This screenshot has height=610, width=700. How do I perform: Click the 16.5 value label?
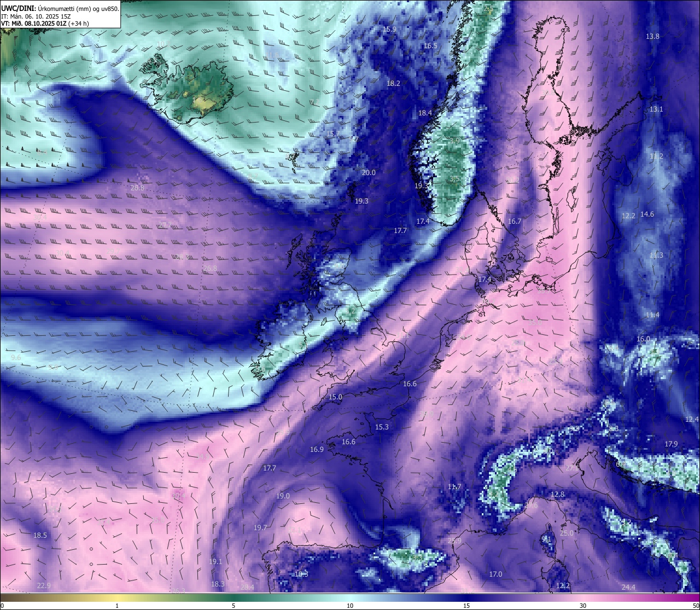(x=430, y=45)
